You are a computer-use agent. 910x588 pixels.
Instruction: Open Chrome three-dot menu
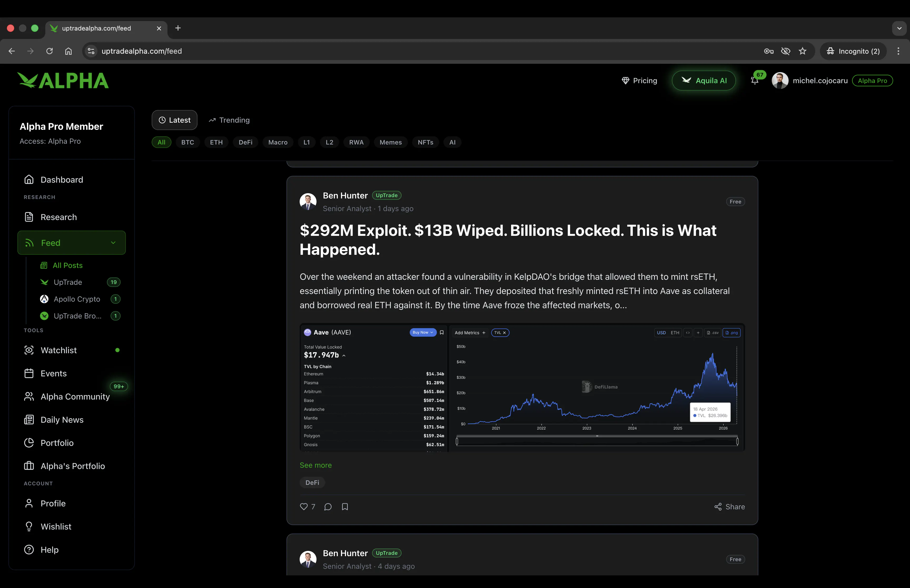click(898, 51)
